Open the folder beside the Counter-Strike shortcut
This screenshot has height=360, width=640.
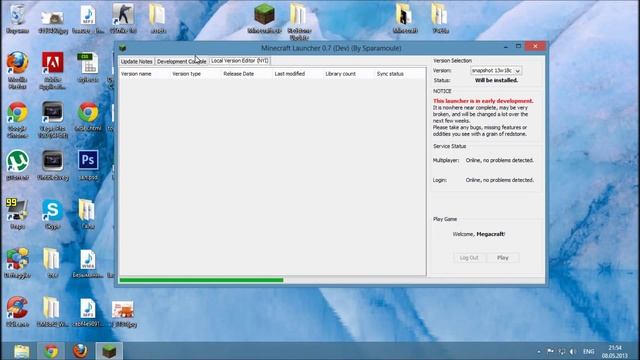[158, 19]
